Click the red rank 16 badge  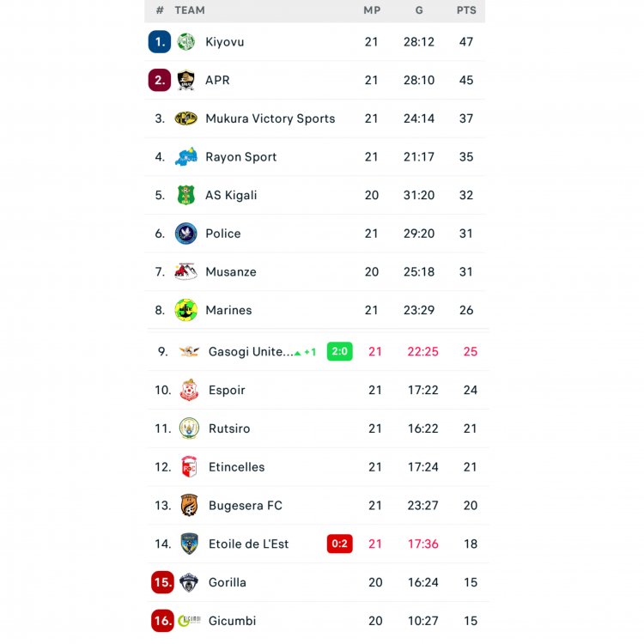coord(162,621)
